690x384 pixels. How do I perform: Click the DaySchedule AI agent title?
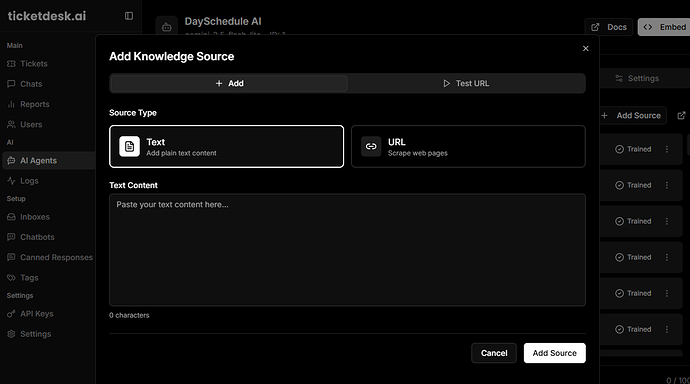coord(223,21)
